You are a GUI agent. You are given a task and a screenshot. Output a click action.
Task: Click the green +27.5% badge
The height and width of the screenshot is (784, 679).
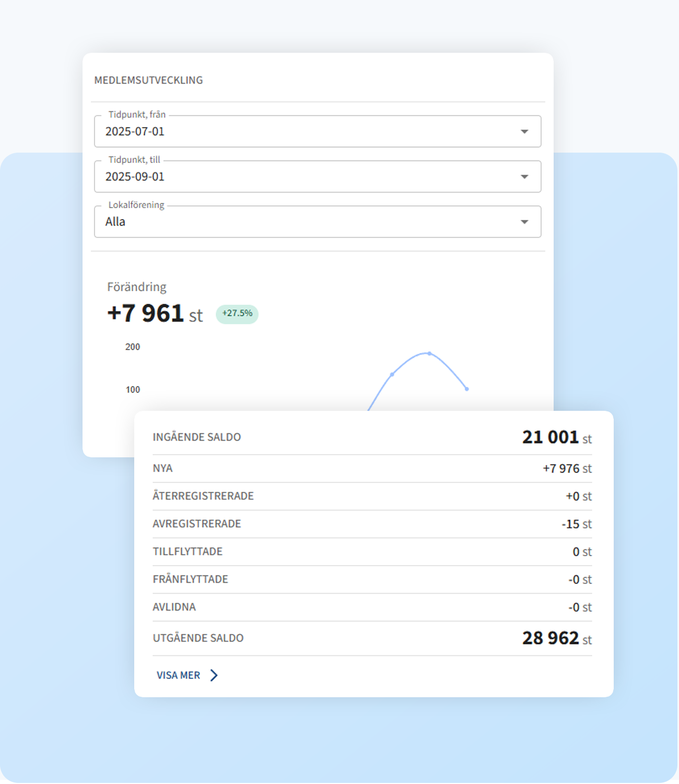(x=237, y=314)
